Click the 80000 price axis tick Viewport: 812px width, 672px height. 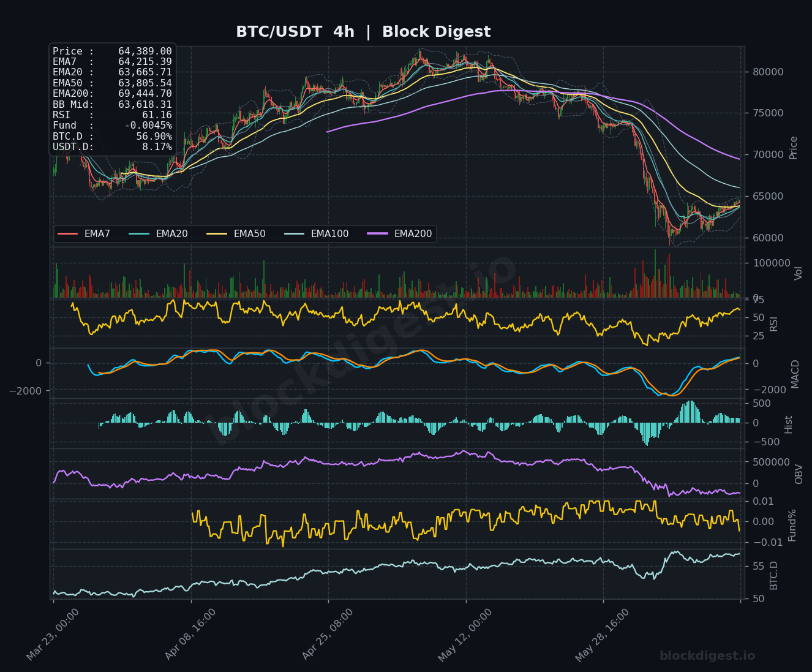coord(767,72)
